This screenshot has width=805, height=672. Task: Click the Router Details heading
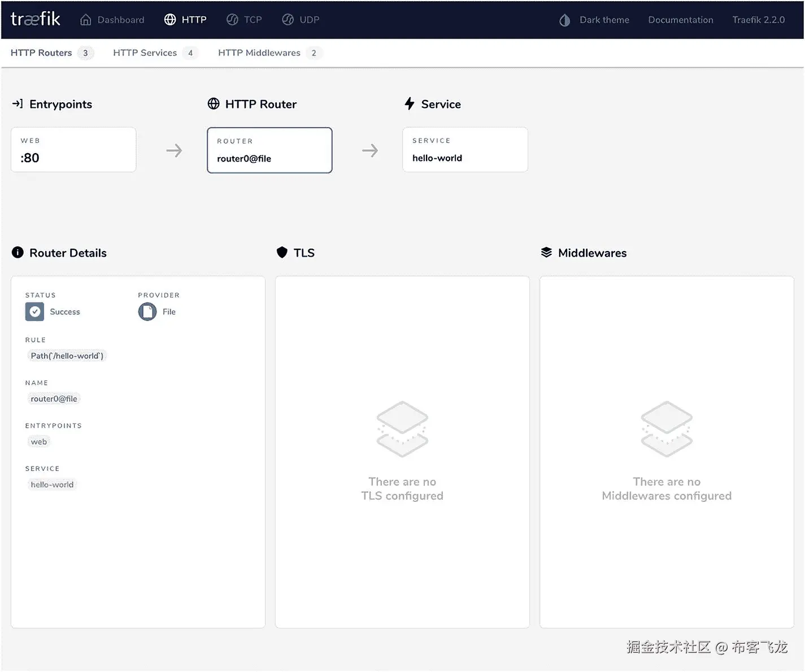[68, 253]
